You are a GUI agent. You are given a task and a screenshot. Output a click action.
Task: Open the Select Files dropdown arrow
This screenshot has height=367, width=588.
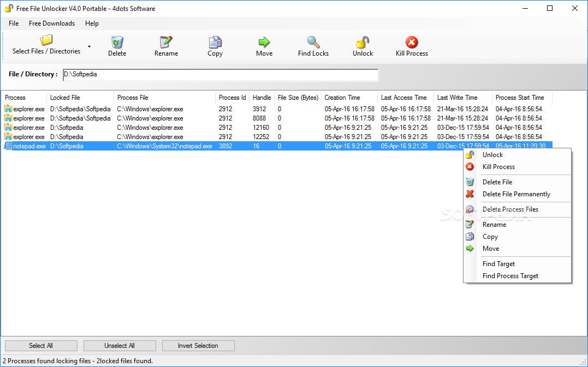tap(89, 47)
